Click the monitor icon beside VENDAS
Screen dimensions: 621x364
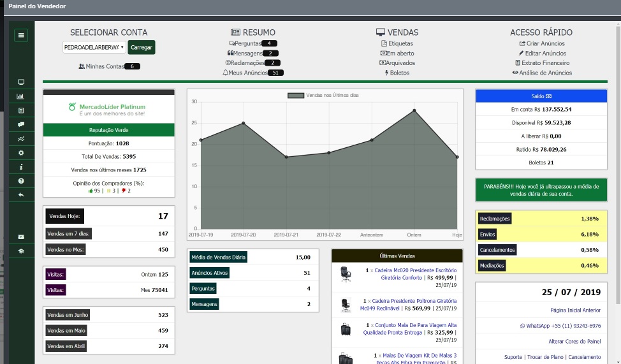pos(380,32)
